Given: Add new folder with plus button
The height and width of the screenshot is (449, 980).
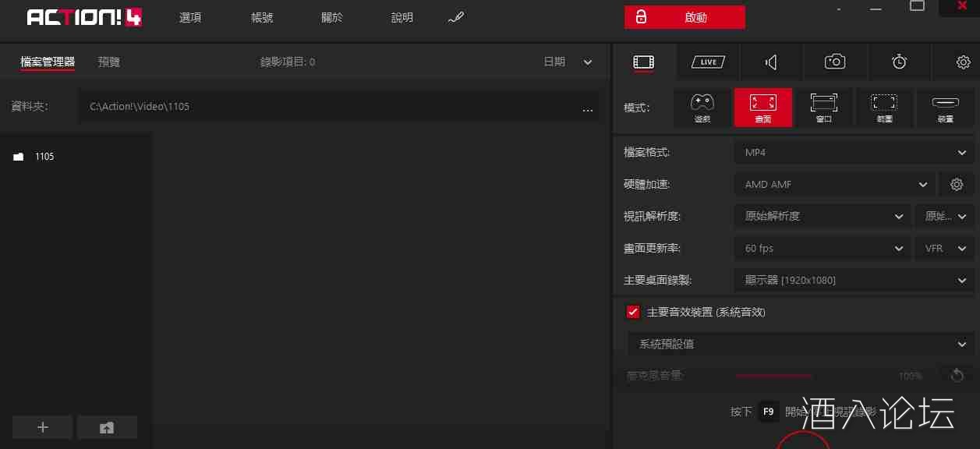Looking at the screenshot, I should tap(43, 427).
